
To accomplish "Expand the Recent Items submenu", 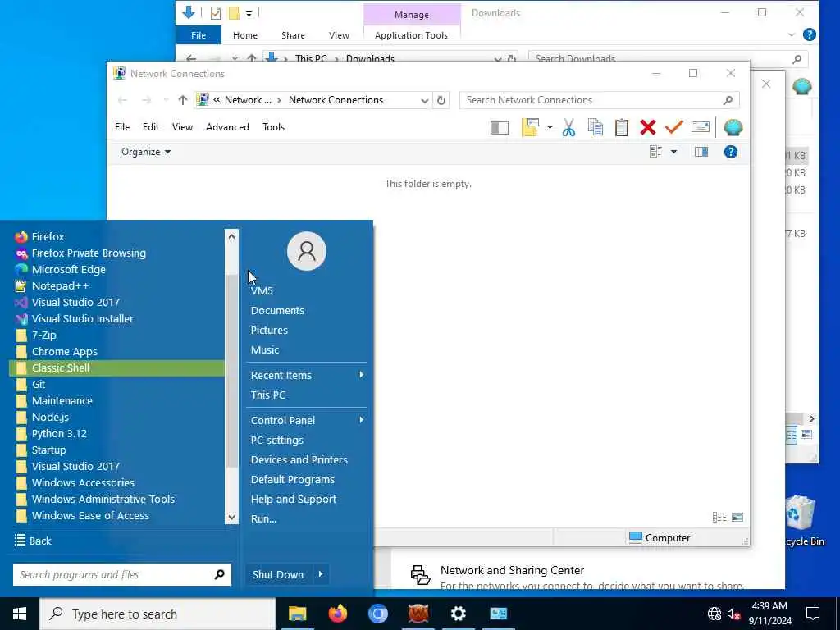I will 307,376.
